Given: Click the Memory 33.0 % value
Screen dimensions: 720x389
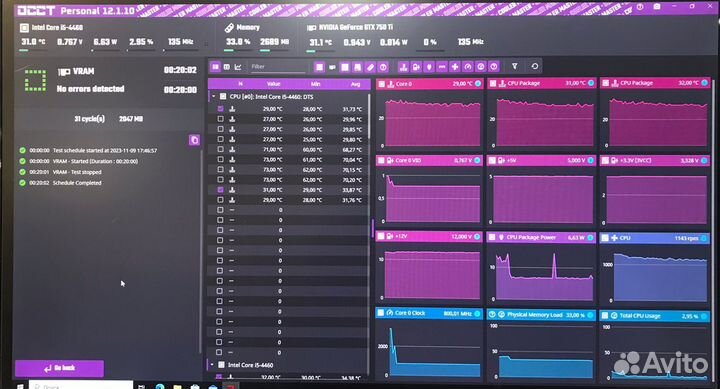Looking at the screenshot, I should coord(238,42).
